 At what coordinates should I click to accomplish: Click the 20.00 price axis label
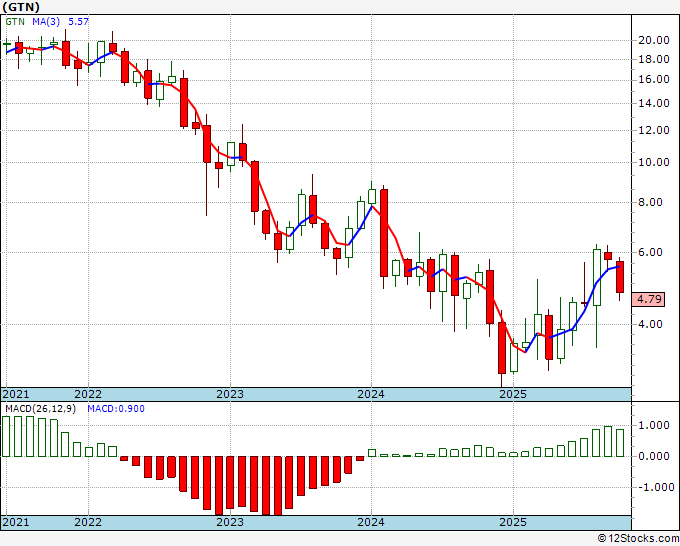coord(654,40)
